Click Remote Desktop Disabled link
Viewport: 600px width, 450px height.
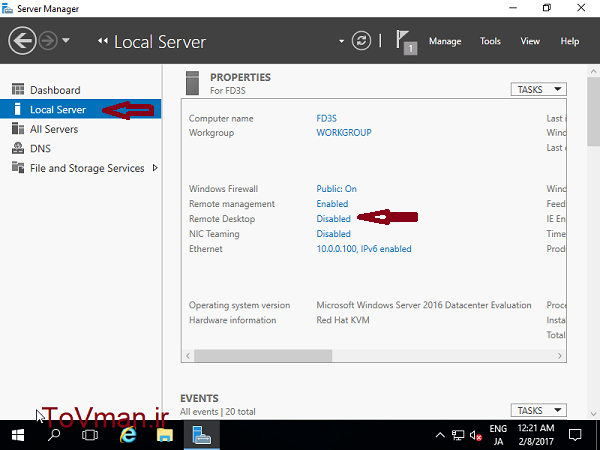pos(333,218)
